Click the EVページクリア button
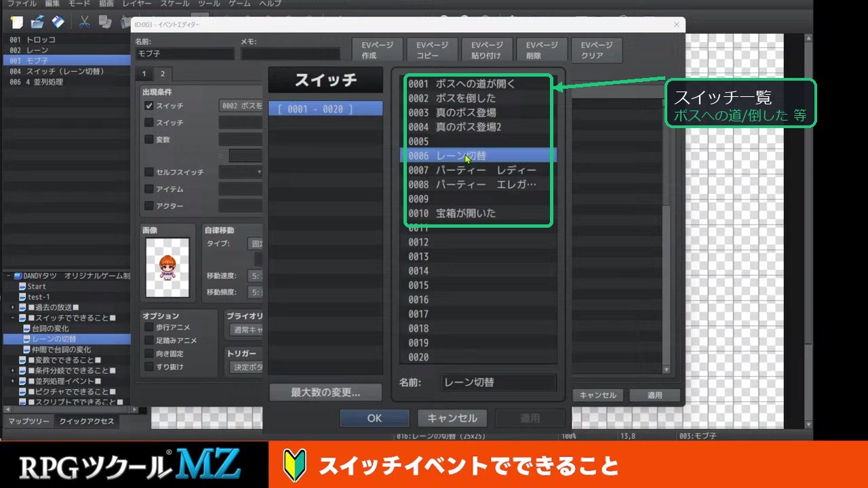The width and height of the screenshot is (868, 488). 597,50
